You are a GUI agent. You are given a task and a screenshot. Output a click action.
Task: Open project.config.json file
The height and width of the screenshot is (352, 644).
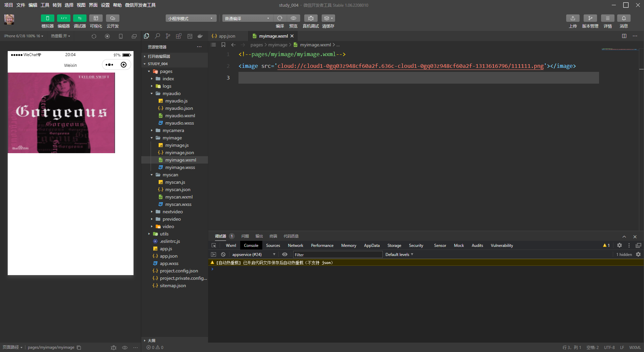pyautogui.click(x=179, y=271)
